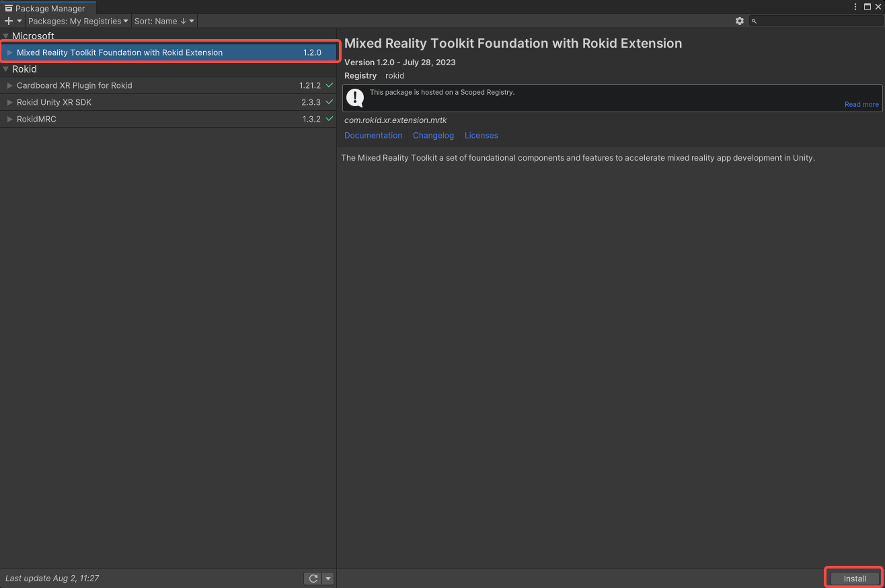Click the Mixed Reality Toolkit Foundation details heading

tap(513, 44)
